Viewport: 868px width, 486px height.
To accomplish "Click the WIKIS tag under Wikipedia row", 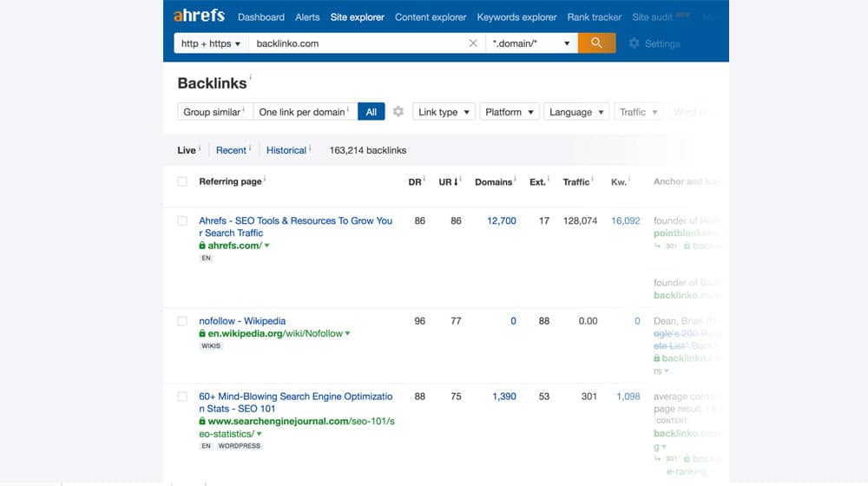I will 210,346.
